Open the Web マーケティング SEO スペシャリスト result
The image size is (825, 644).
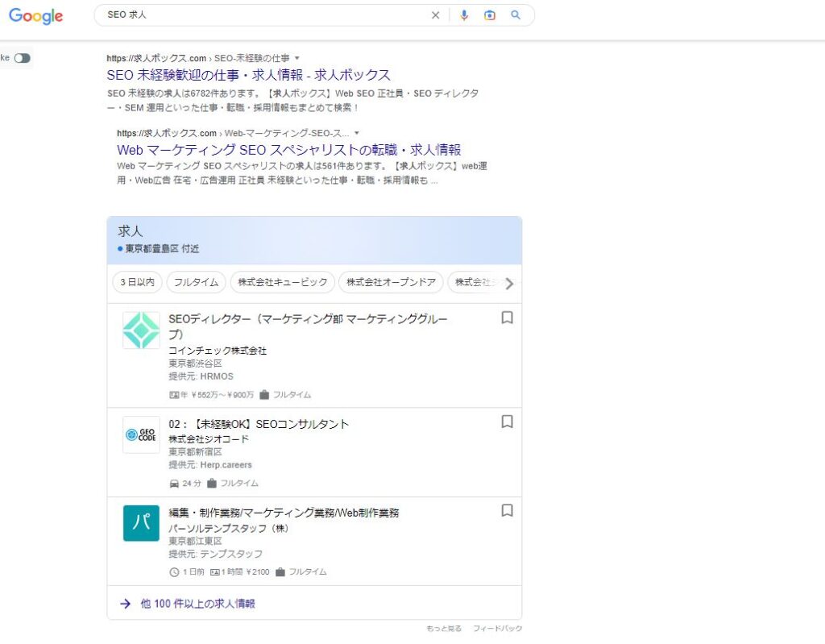[x=289, y=150]
